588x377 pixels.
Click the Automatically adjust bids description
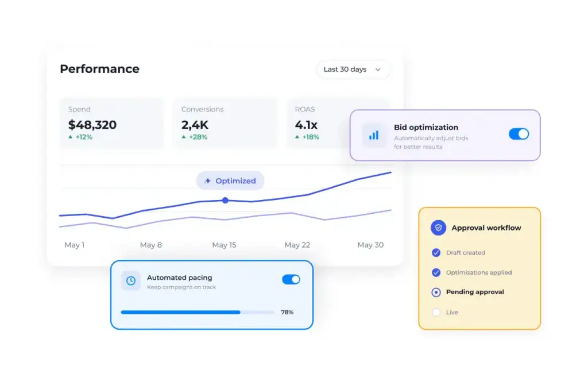431,143
